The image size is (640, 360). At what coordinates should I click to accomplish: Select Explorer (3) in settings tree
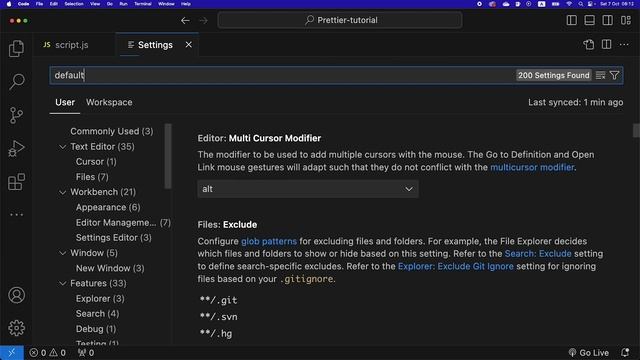tap(100, 298)
